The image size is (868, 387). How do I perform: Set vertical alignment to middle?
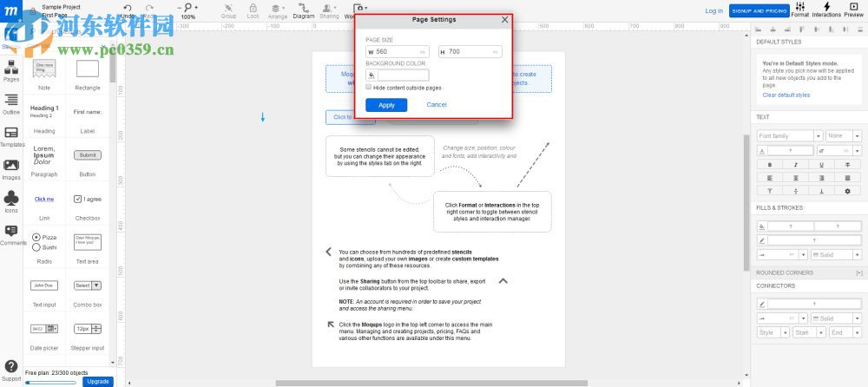click(x=795, y=191)
